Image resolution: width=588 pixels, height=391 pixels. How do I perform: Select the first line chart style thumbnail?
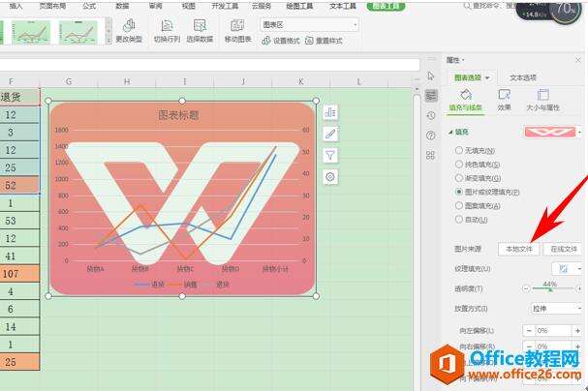tap(31, 32)
